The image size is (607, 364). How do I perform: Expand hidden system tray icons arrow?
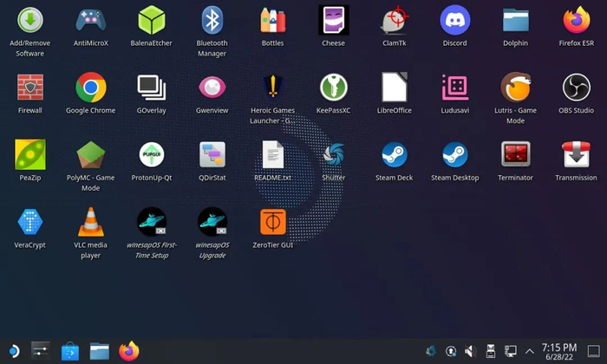point(530,352)
